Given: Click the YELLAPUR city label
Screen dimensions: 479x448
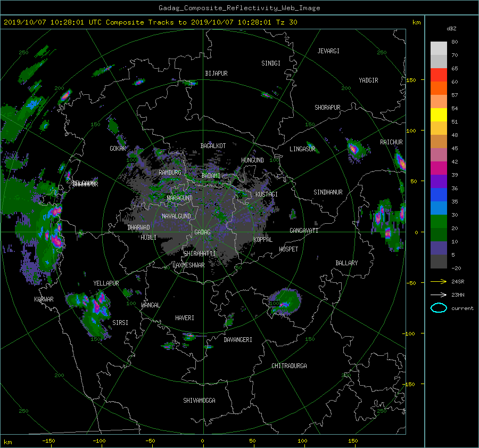Looking at the screenshot, I should tap(106, 283).
